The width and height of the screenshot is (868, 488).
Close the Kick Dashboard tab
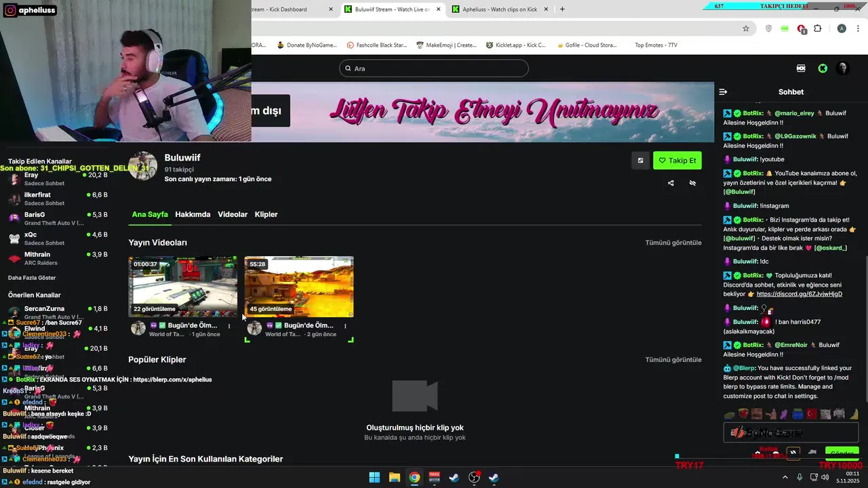pyautogui.click(x=331, y=9)
